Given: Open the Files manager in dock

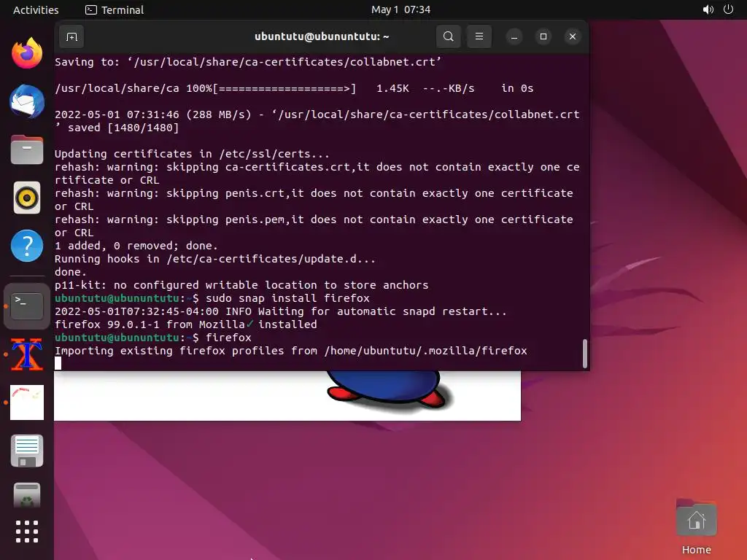Looking at the screenshot, I should pos(27,149).
